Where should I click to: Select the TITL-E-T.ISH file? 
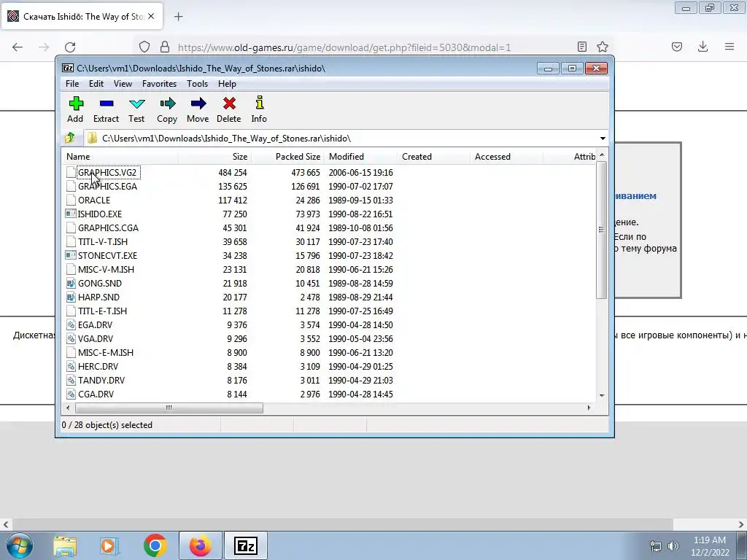(102, 311)
